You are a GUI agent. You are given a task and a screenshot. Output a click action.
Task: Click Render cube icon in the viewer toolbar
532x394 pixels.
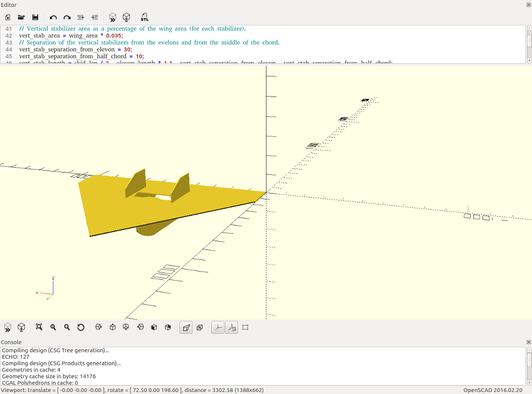(22, 327)
